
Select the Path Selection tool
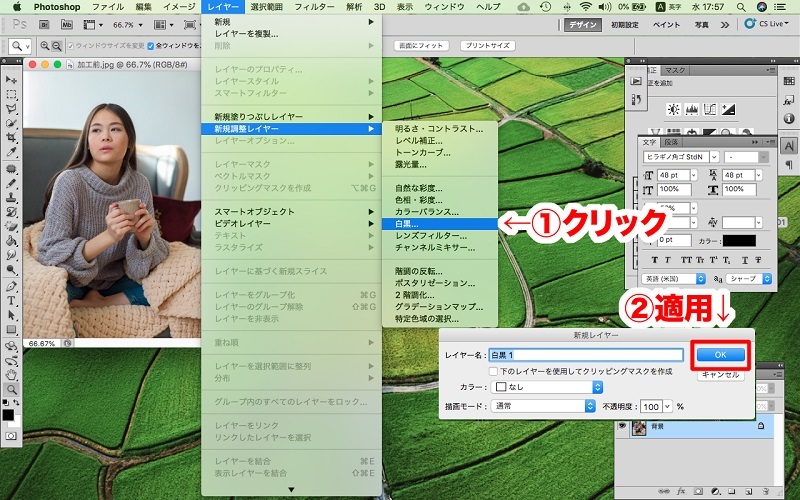pos(11,315)
